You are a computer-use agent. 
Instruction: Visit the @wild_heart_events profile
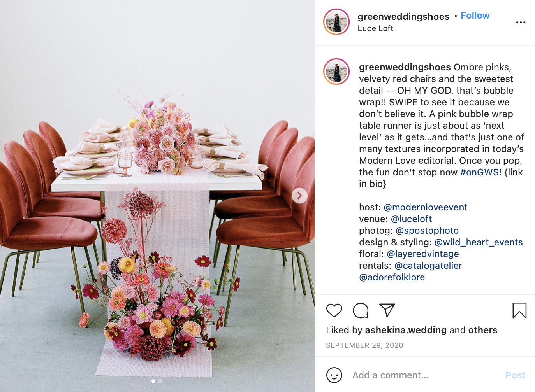[479, 242]
